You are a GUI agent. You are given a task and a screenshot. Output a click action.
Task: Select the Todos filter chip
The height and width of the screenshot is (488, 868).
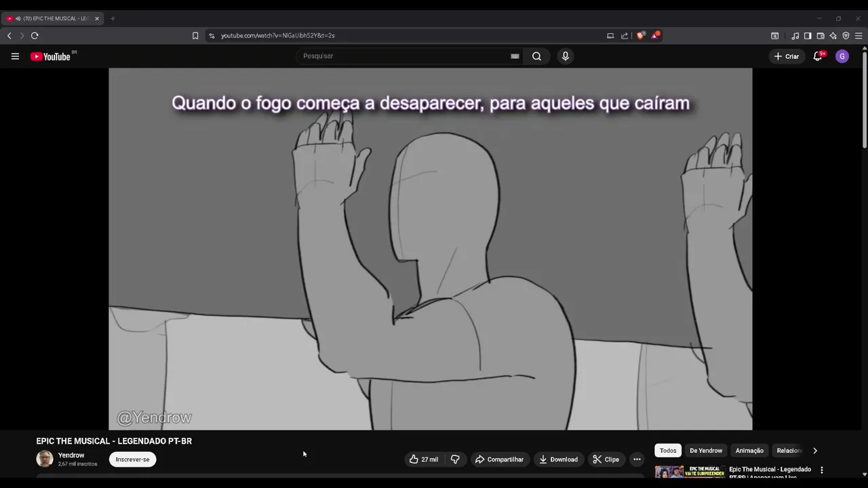tap(668, 451)
